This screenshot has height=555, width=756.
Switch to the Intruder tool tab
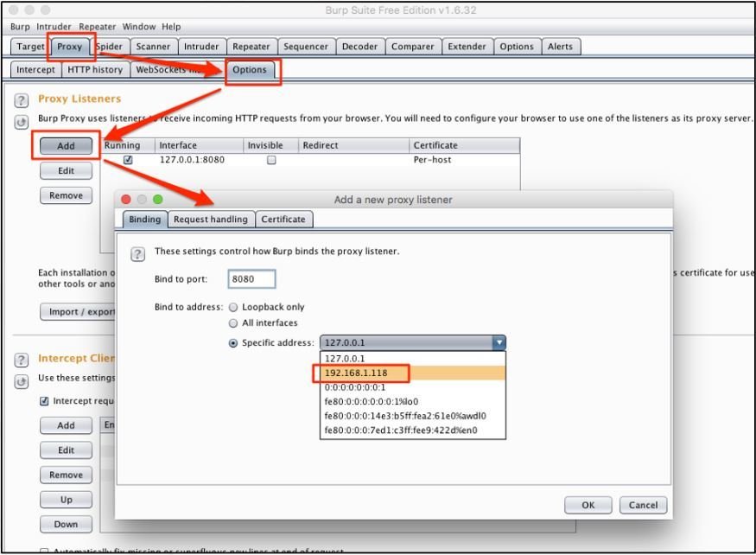[x=201, y=47]
